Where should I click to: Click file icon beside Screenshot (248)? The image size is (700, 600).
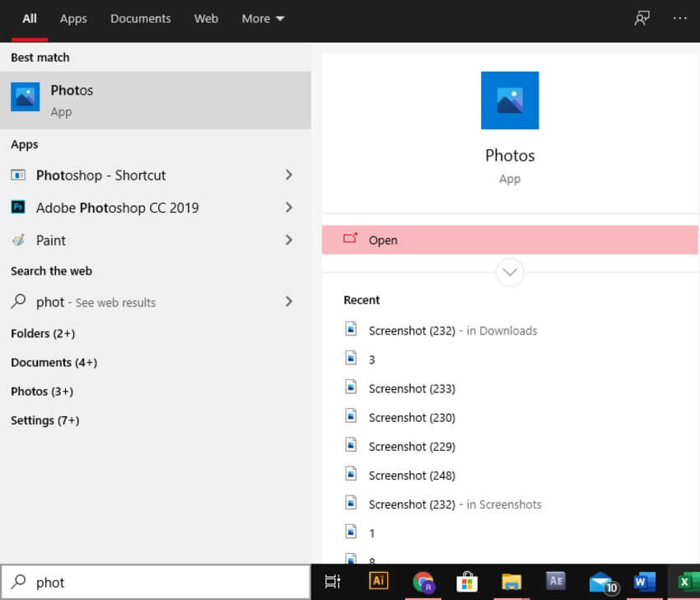click(351, 474)
